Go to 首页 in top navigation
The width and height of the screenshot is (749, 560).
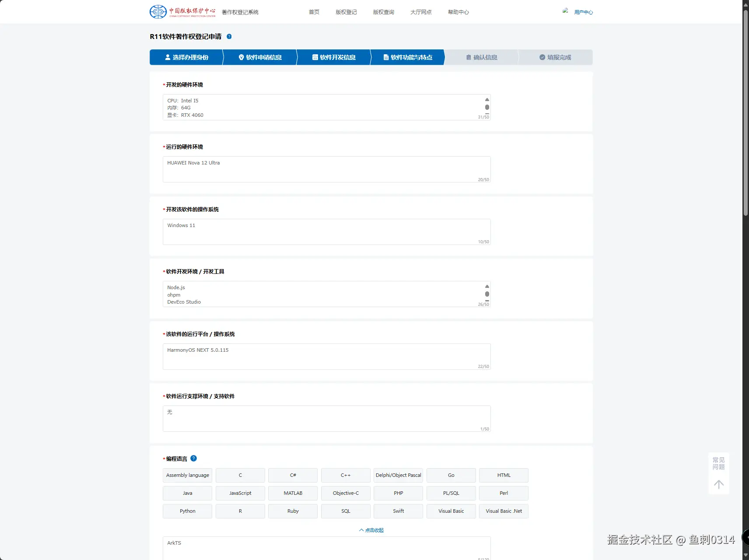(x=314, y=12)
